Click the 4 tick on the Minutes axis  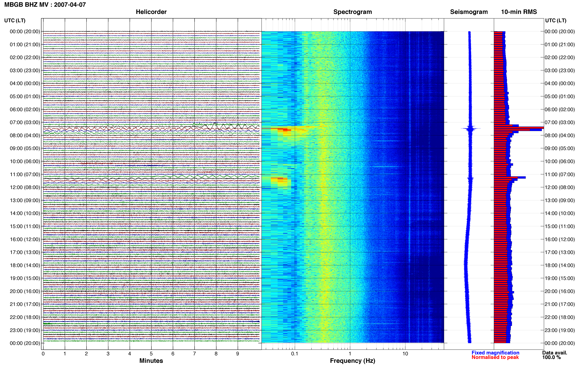click(130, 354)
